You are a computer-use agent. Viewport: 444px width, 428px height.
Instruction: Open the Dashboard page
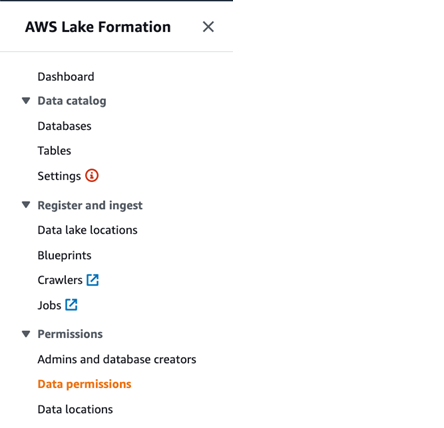pyautogui.click(x=66, y=77)
